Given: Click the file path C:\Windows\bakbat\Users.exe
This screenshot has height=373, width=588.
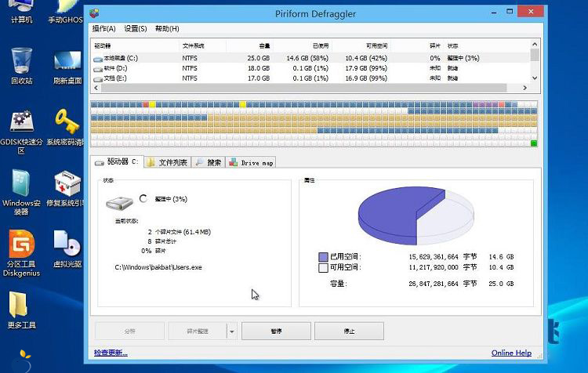Looking at the screenshot, I should (158, 267).
